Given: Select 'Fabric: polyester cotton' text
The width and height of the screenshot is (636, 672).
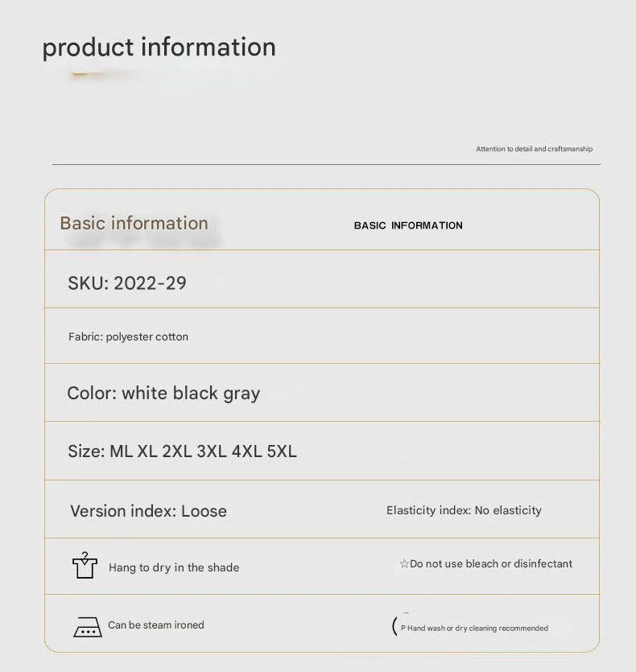Looking at the screenshot, I should 128,337.
